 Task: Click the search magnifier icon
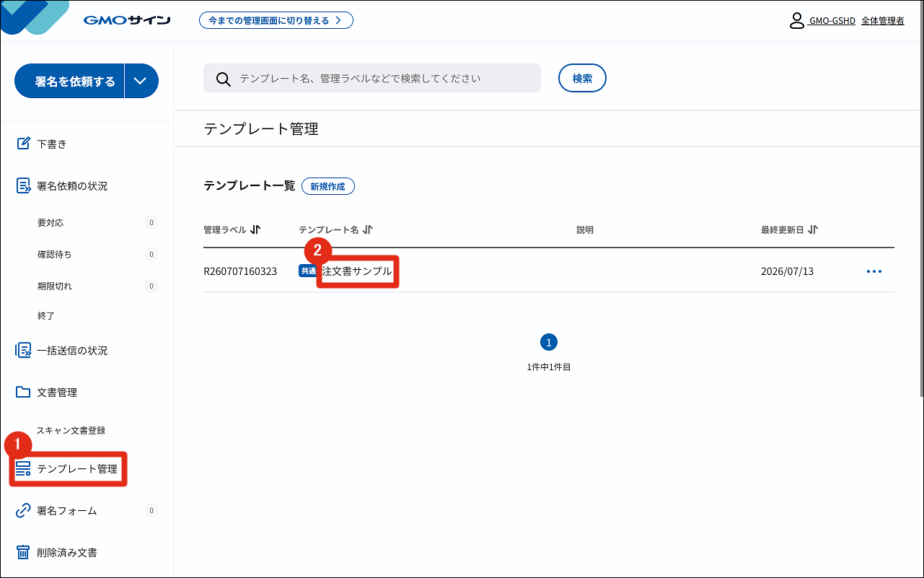(x=224, y=79)
